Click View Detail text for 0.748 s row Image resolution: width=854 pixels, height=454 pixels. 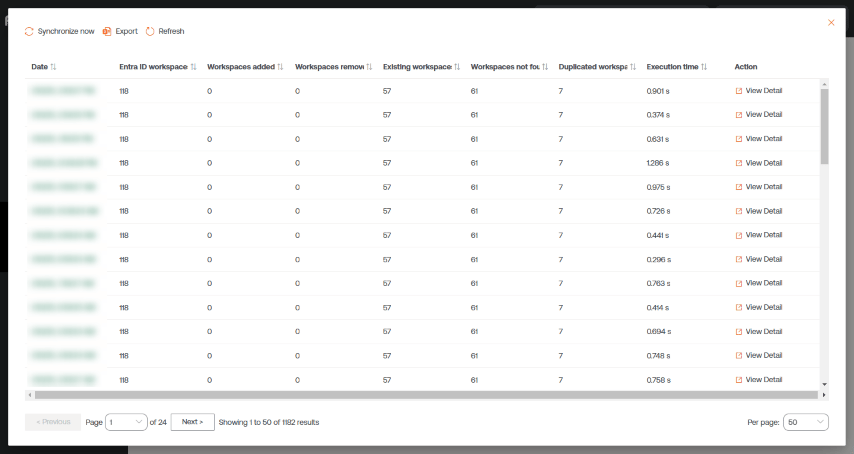(x=764, y=355)
